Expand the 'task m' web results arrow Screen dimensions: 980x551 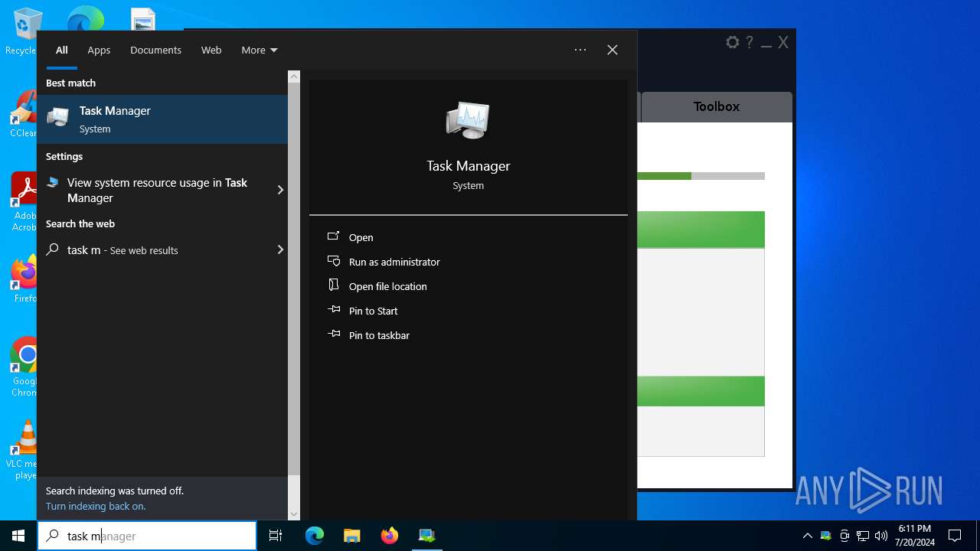click(x=280, y=249)
